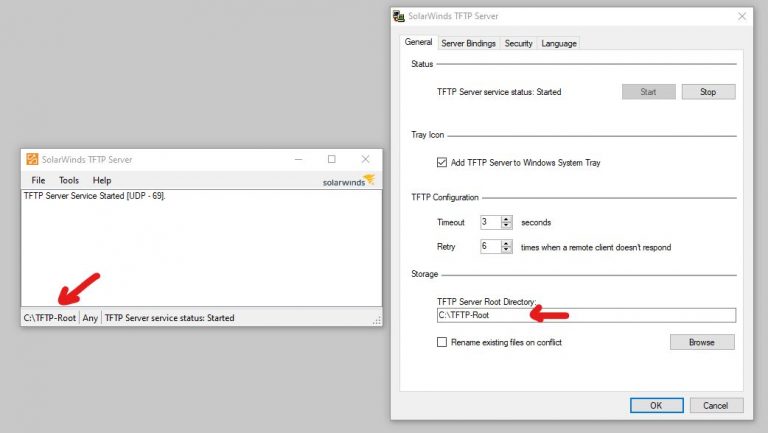Viewport: 768px width, 433px height.
Task: Switch to the Security tab
Action: [x=518, y=43]
